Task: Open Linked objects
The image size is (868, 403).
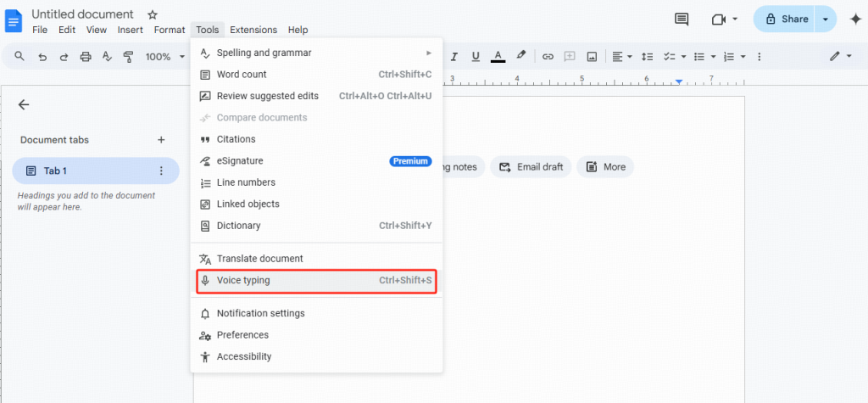Action: (x=317, y=204)
